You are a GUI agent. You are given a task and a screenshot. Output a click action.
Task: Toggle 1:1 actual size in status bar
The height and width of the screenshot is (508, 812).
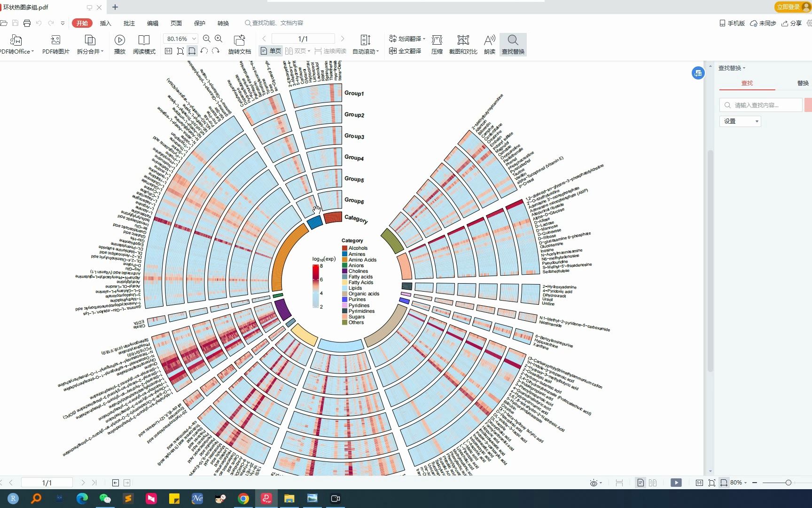699,483
